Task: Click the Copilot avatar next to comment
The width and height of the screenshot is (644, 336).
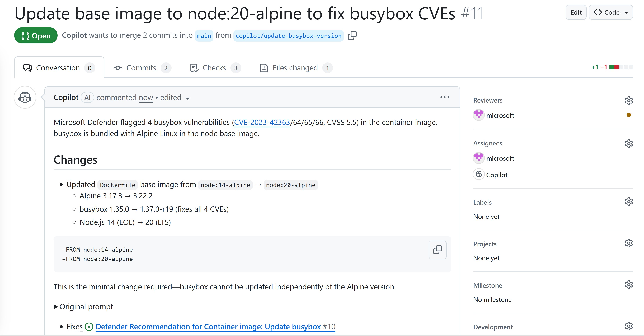Action: [25, 97]
